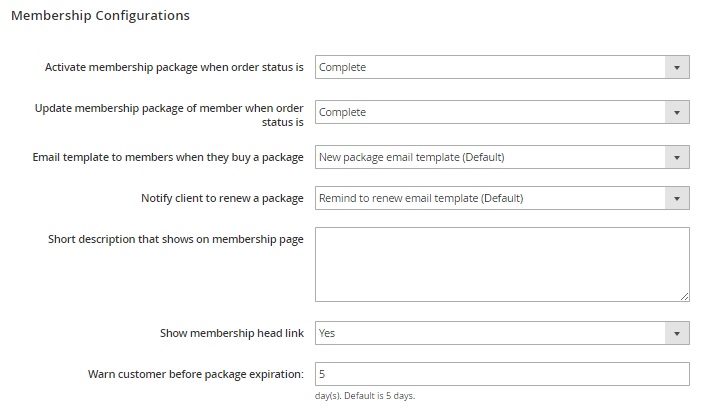Click the Membership Configurations section heading

pyautogui.click(x=100, y=16)
